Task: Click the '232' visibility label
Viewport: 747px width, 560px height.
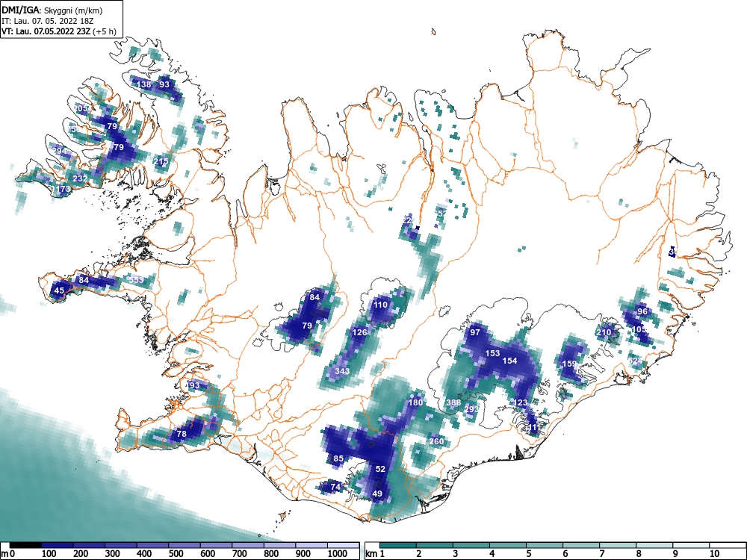Action: click(x=80, y=178)
